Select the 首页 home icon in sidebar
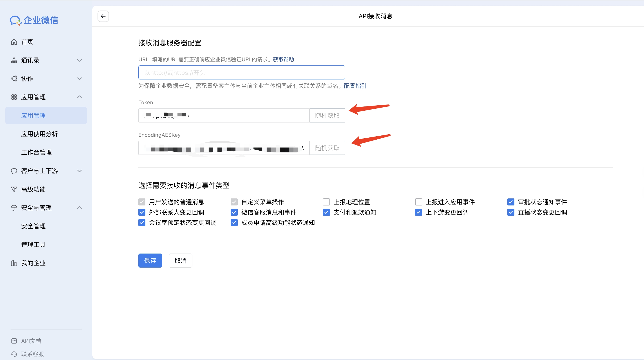This screenshot has width=644, height=360. (14, 42)
